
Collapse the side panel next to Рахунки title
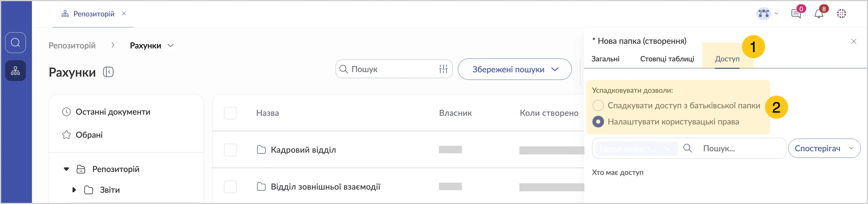tap(108, 72)
